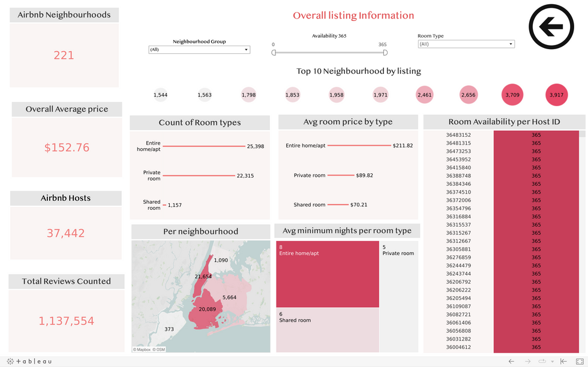The height and width of the screenshot is (367, 588).
Task: Click the Availability 365 slider track
Action: (329, 53)
